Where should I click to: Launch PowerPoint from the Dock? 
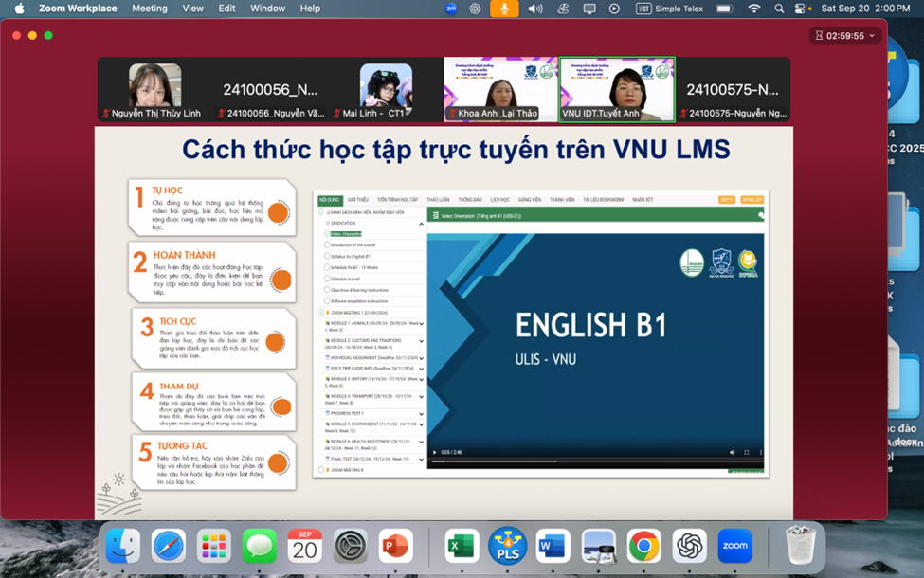395,546
